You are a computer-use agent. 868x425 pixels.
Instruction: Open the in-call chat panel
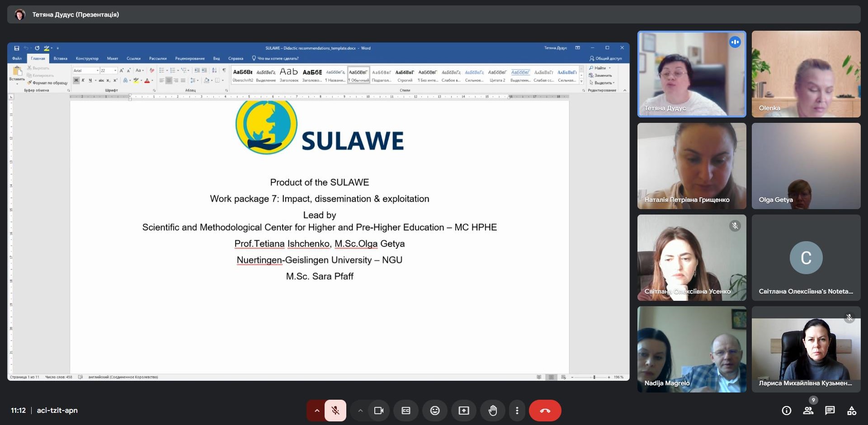tap(830, 411)
